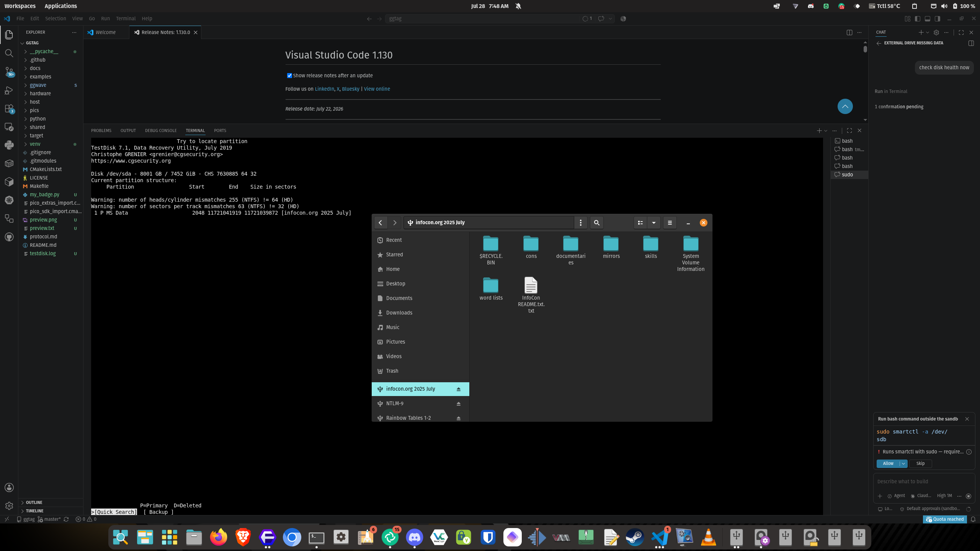Eject the infocon.org 2025 July drive
The width and height of the screenshot is (980, 551).
pos(458,389)
